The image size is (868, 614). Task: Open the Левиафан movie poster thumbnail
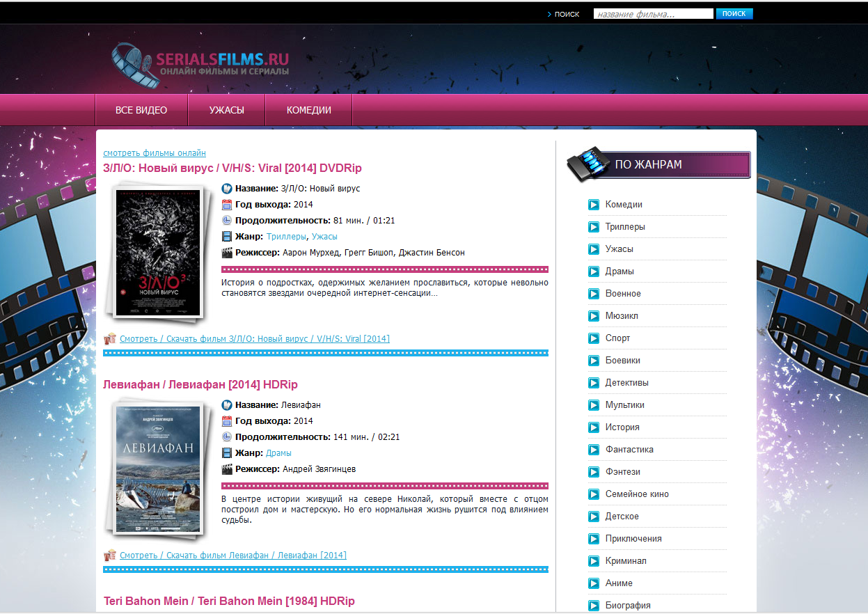[x=157, y=470]
